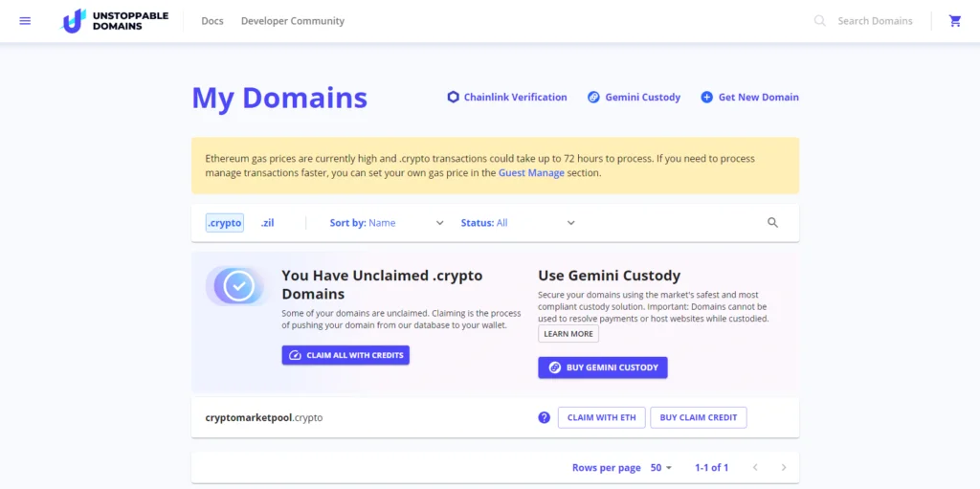Click the Learn More button
980x489 pixels.
(568, 334)
